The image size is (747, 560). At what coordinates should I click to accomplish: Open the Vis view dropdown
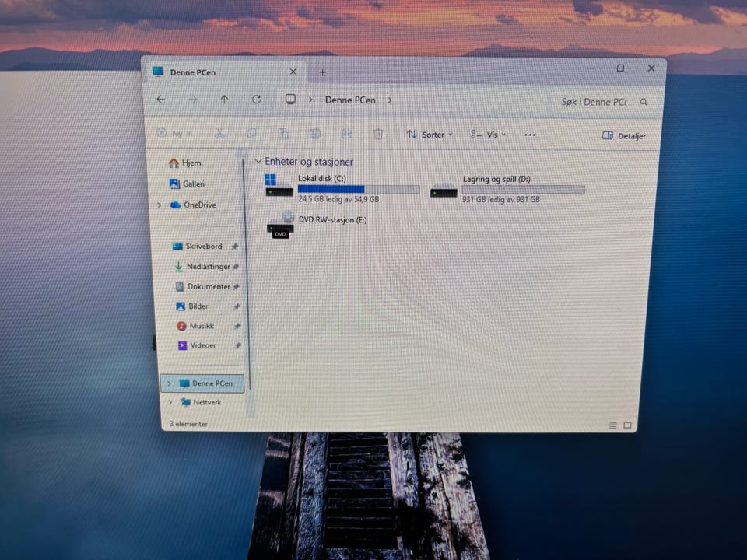[x=489, y=135]
